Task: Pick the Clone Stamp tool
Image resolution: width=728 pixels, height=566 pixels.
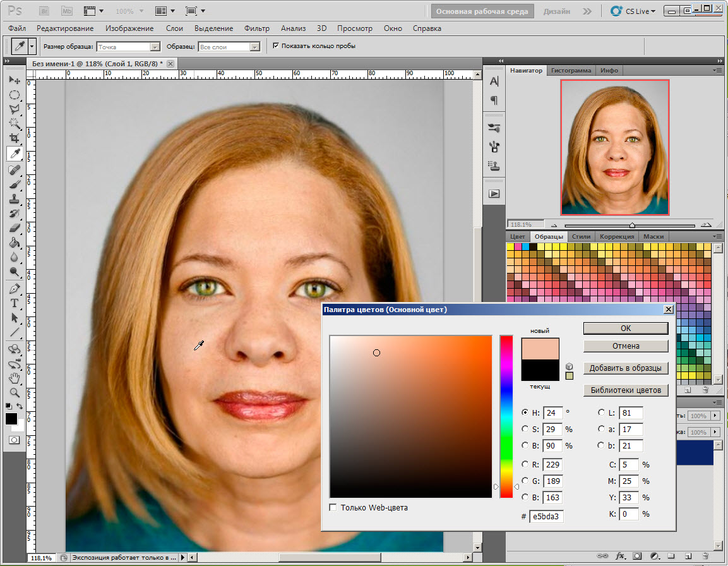Action: 15,199
